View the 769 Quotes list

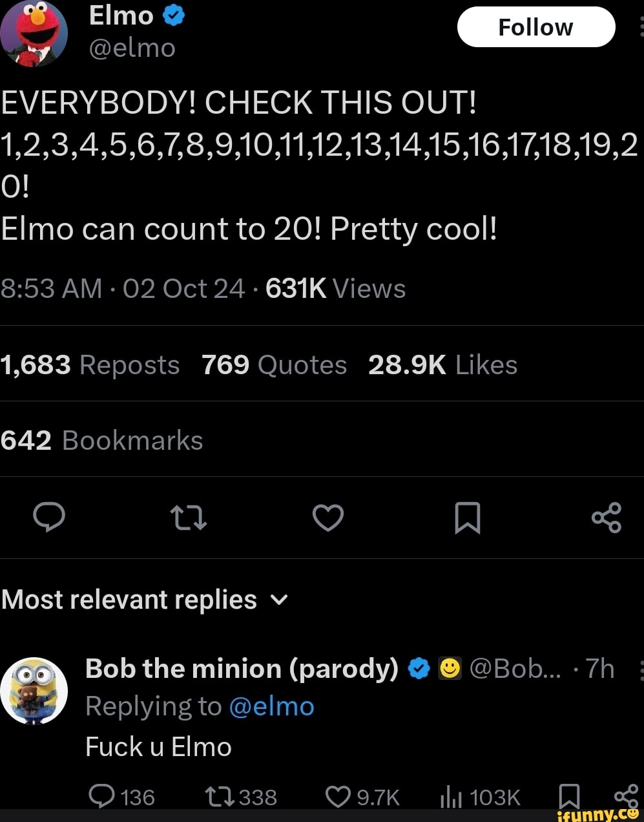tap(274, 365)
